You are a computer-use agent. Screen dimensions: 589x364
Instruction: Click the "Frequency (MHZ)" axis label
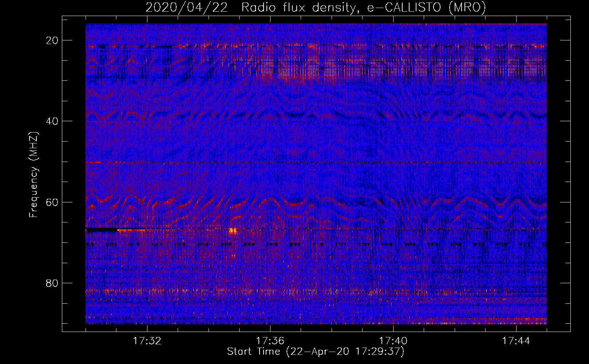33,175
